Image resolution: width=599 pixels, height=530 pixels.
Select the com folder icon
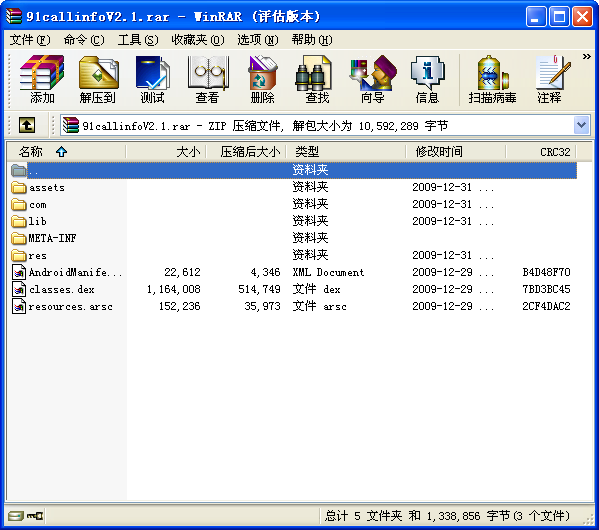click(x=19, y=204)
